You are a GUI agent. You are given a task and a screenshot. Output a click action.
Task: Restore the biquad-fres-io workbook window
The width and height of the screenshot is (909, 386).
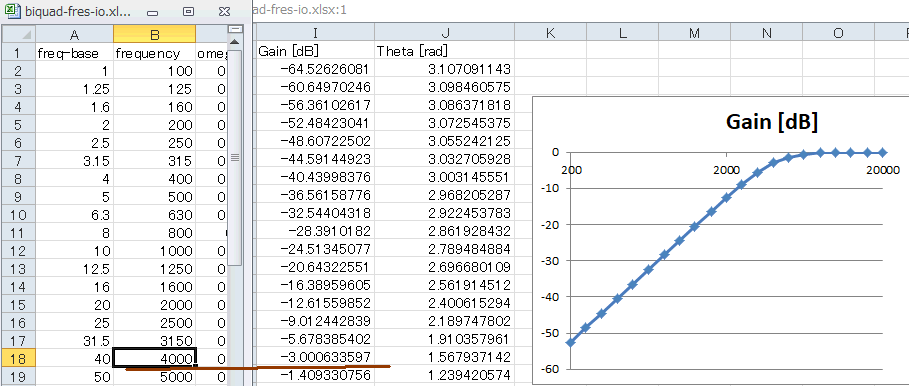pos(188,12)
